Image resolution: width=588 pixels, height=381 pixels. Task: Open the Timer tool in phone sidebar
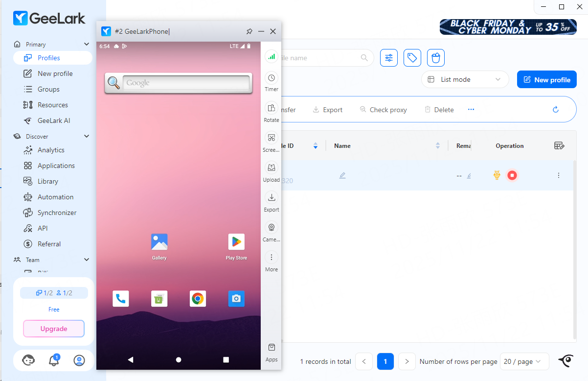[x=271, y=78]
